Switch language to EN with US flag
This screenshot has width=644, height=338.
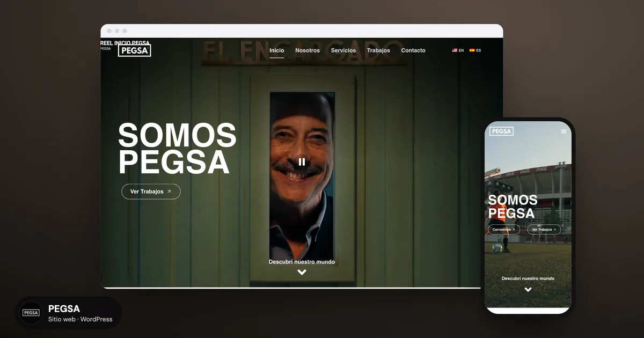(458, 50)
